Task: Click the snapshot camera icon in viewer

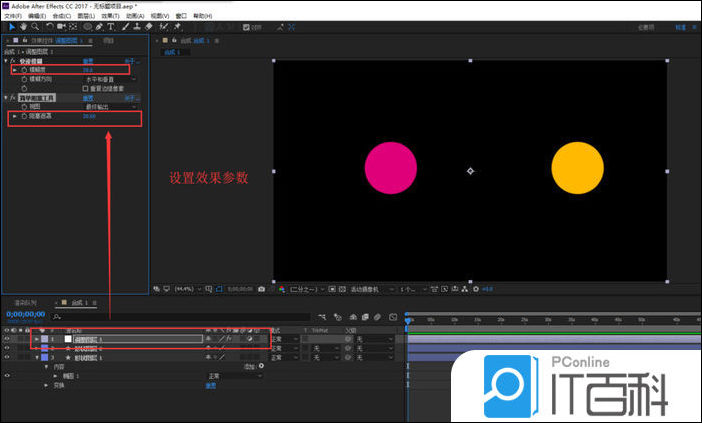Action: point(261,289)
